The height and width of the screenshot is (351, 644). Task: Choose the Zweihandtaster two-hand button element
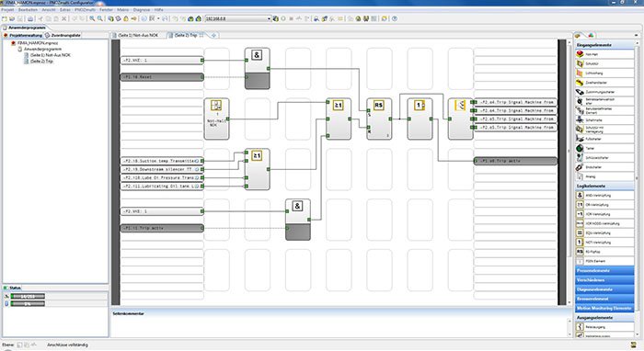604,83
